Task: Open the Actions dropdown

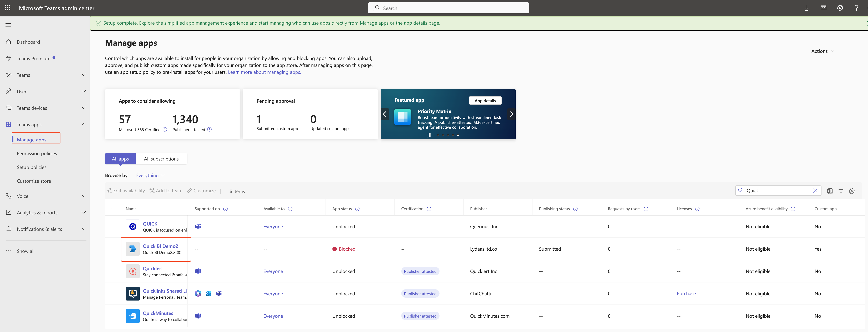Action: point(823,51)
